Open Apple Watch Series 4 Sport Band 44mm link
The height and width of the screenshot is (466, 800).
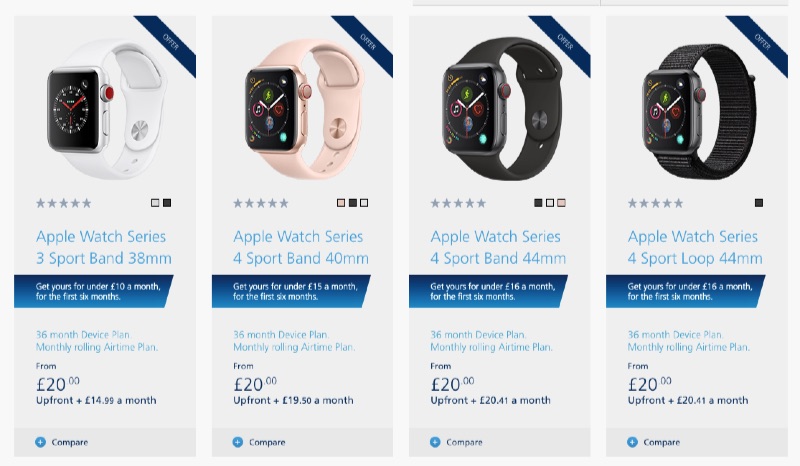[498, 248]
